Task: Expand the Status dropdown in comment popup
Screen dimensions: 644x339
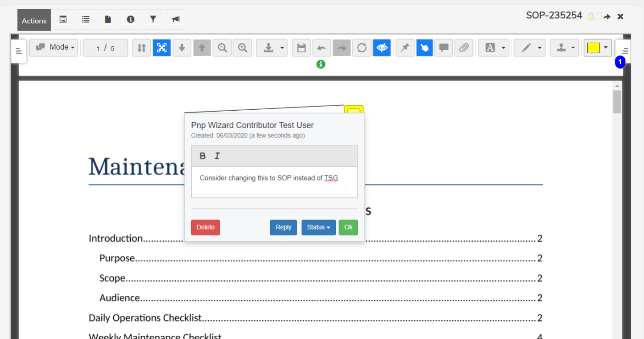Action: (318, 227)
